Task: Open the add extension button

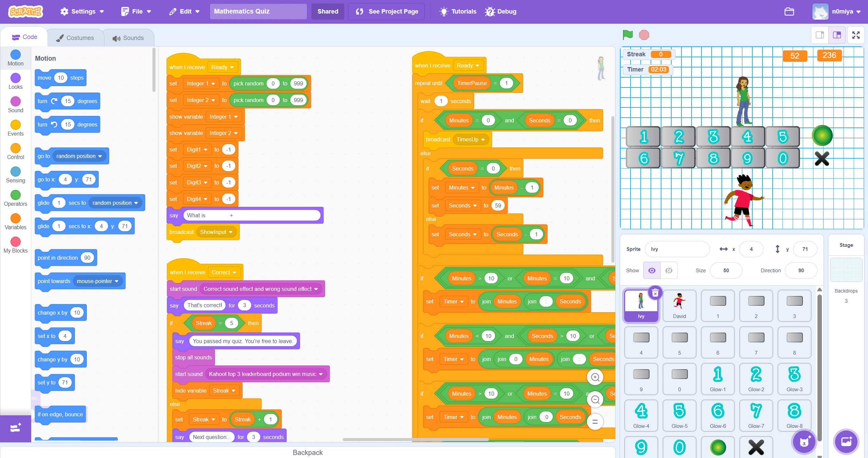Action: 16,428
